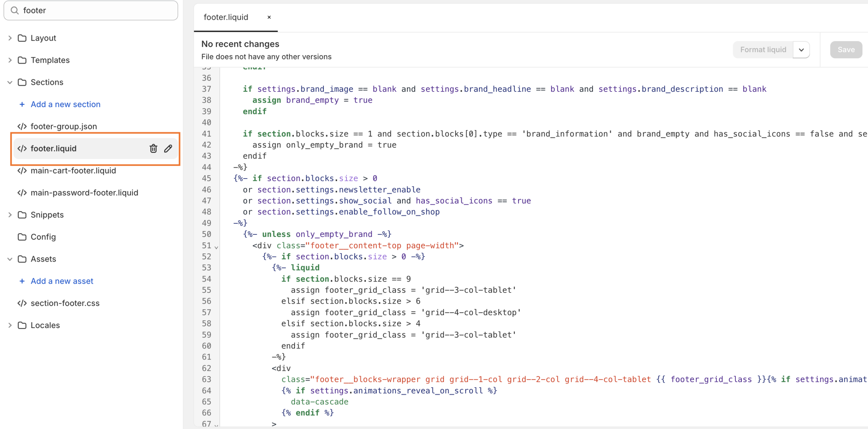Click Add a new section link

pyautogui.click(x=65, y=104)
